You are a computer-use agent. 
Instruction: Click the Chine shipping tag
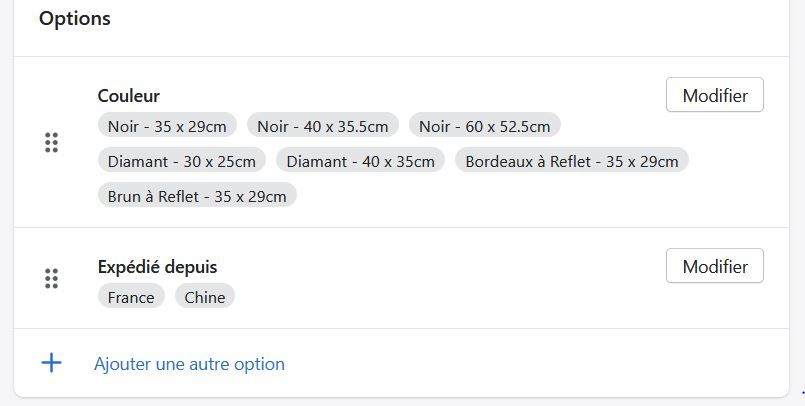(204, 297)
